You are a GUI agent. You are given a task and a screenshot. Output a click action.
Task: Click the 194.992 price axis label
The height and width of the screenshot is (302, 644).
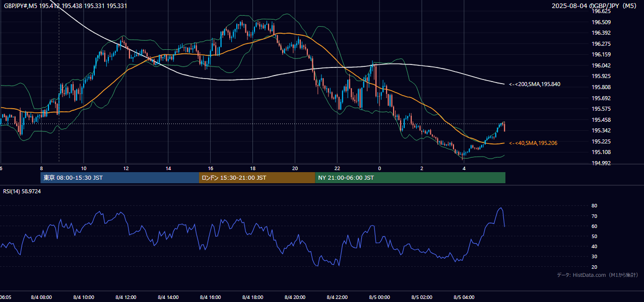[x=601, y=163]
